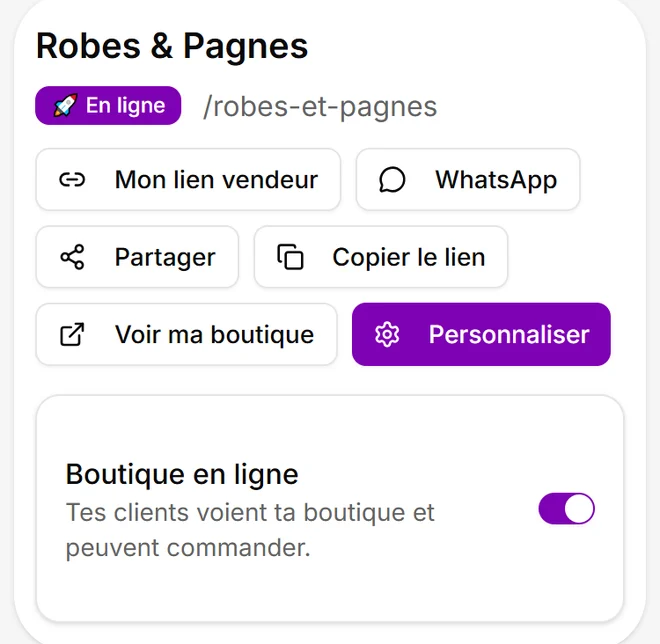Click the gear icon in Personnaliser
Image resolution: width=660 pixels, height=644 pixels.
[x=387, y=335]
